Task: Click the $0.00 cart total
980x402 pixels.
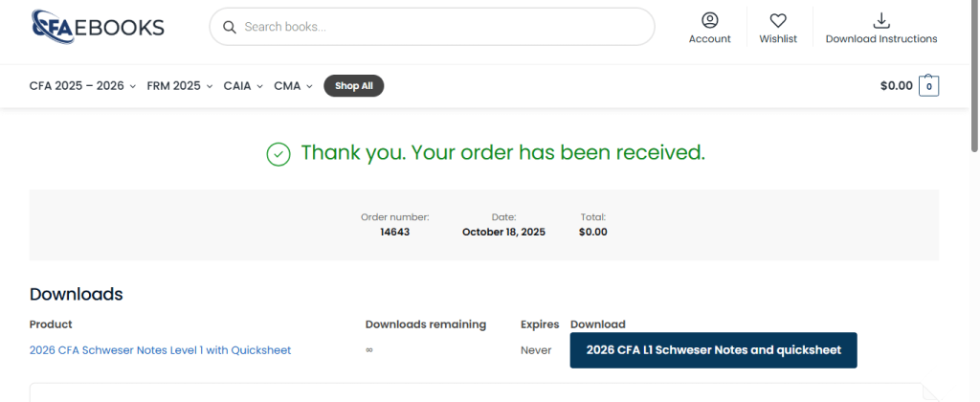Action: click(x=897, y=86)
